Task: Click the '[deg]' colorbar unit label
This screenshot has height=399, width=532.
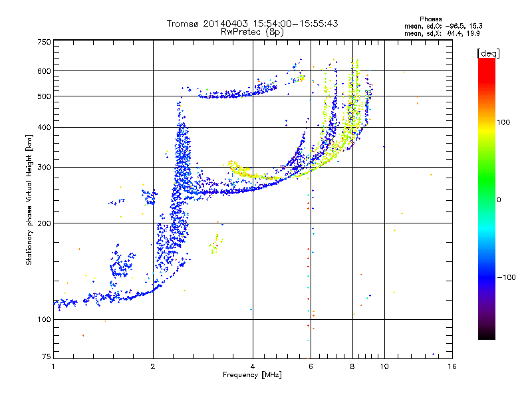Action: pyautogui.click(x=488, y=53)
